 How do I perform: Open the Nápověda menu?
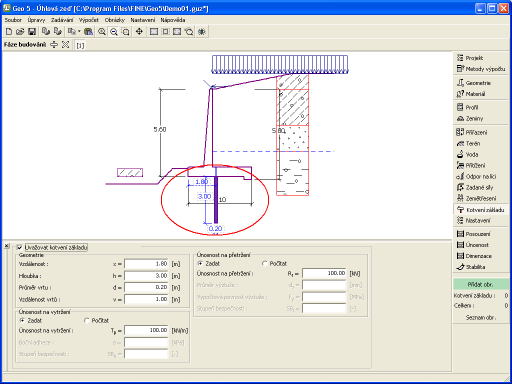point(173,20)
